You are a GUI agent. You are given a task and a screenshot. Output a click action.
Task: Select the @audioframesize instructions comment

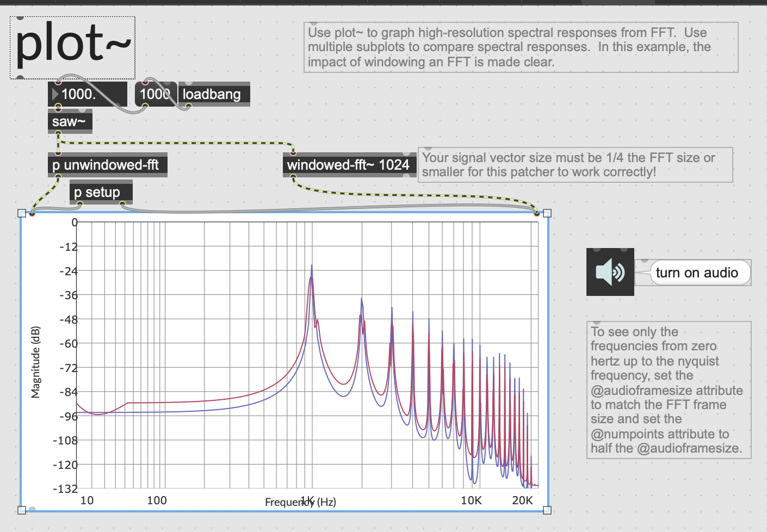pos(668,390)
